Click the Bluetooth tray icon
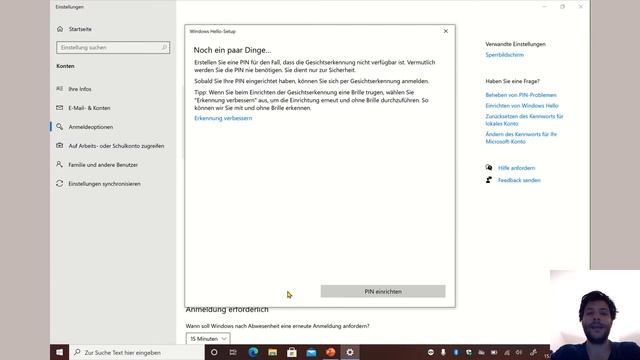Screen dimensions: 640x360 (x=456, y=352)
